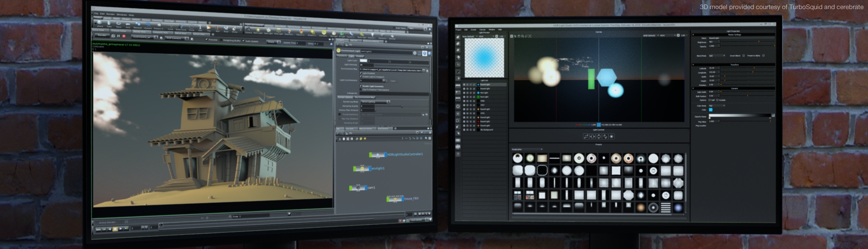
Task: Click the first tool icon in HDR Light Studio's left toolbar
Action: [458, 37]
